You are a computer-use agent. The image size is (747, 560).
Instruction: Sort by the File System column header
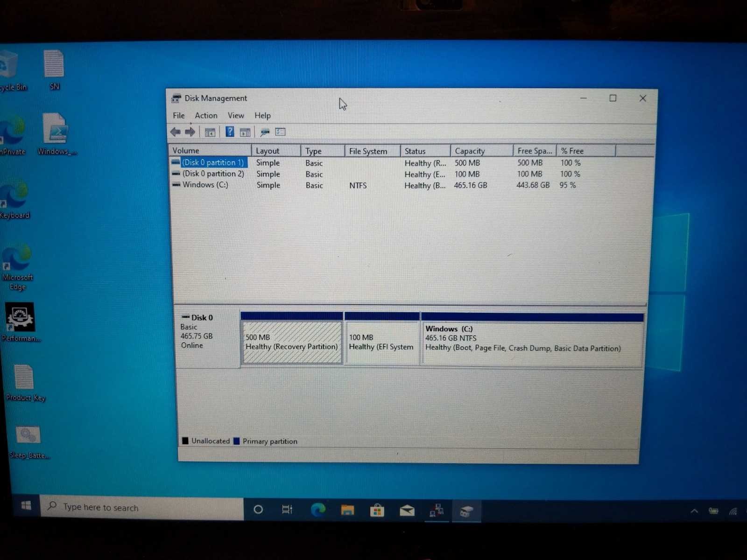(x=373, y=151)
